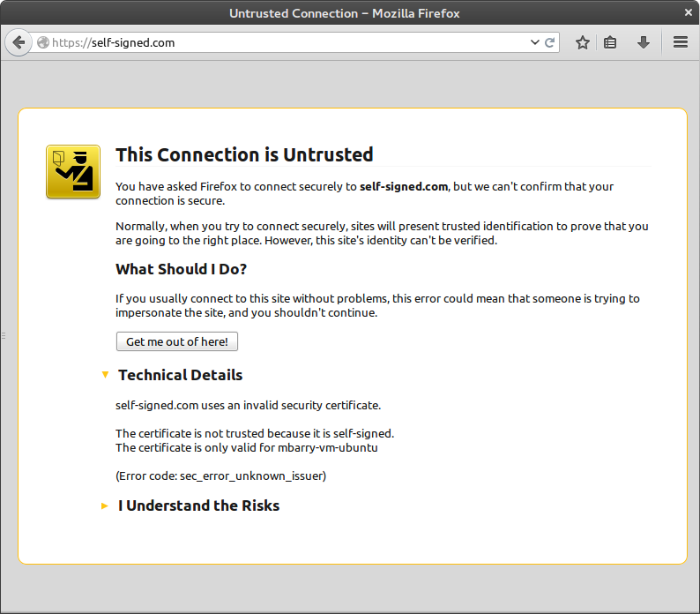
Task: Close the Firefox window
Action: 688,12
